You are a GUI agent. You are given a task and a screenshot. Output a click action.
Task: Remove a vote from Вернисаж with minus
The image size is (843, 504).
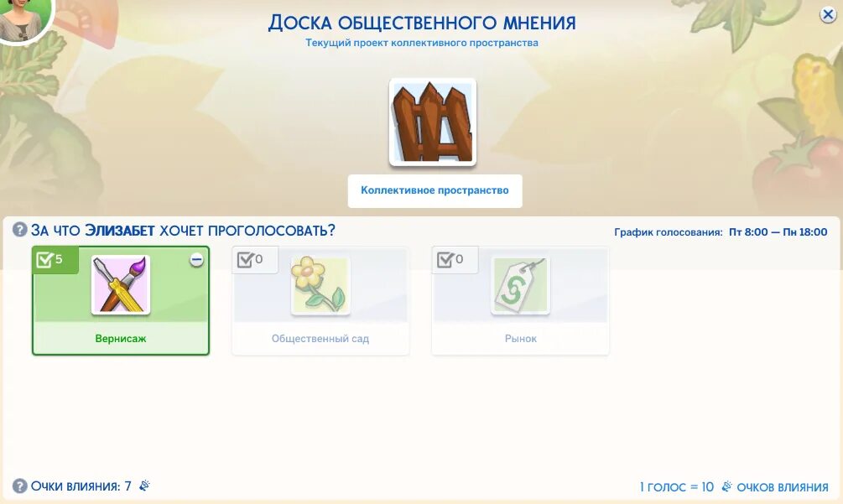[x=197, y=261]
